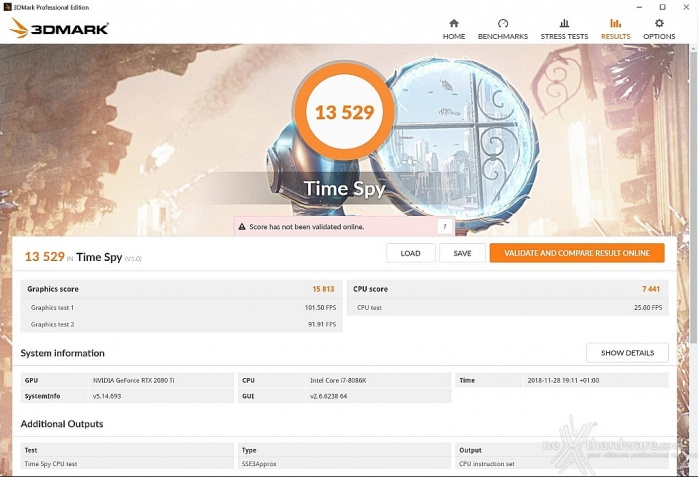Click the 101.50 FPS value
Screen dimensions: 698x477
click(x=320, y=307)
